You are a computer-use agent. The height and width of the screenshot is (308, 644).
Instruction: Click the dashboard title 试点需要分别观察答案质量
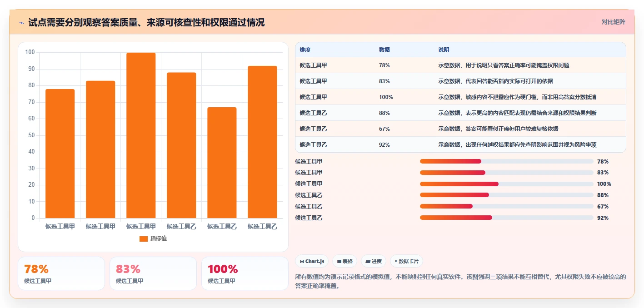[x=146, y=23]
